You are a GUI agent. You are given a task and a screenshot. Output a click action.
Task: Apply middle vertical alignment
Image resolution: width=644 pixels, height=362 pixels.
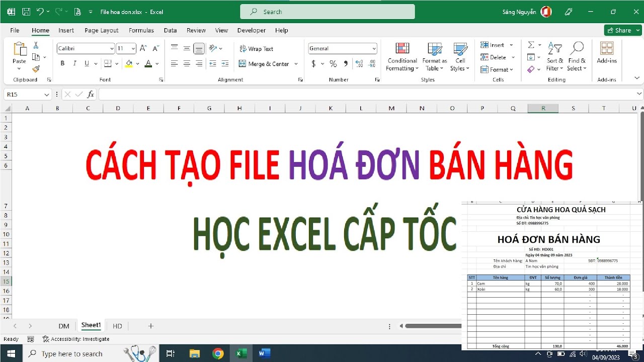[187, 49]
